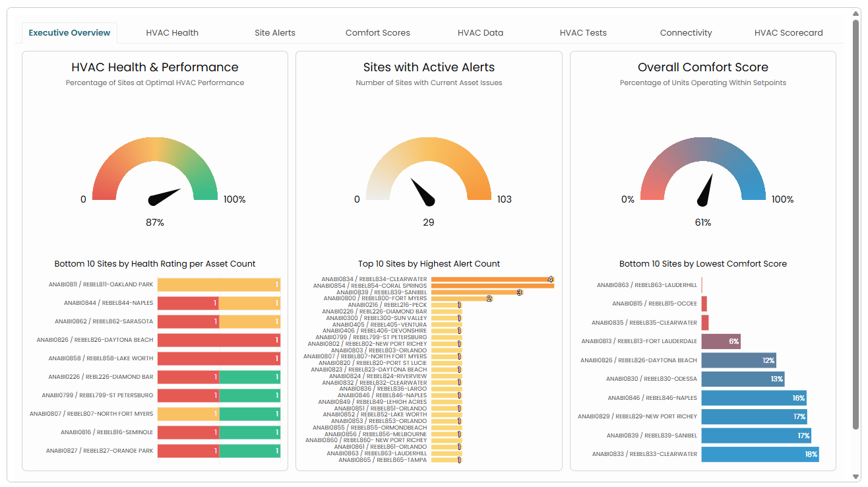
Task: Open the HVAC Scorecard tab
Action: [789, 32]
